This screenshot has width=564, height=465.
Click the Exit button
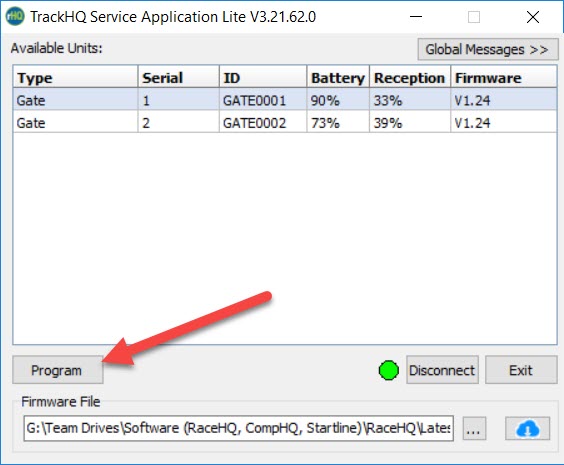point(521,370)
